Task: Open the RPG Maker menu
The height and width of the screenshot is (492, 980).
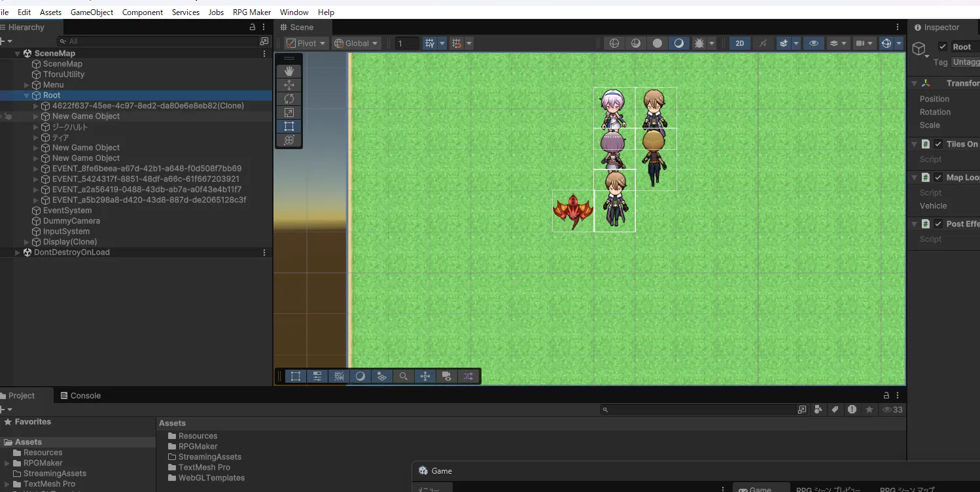Action: 251,12
